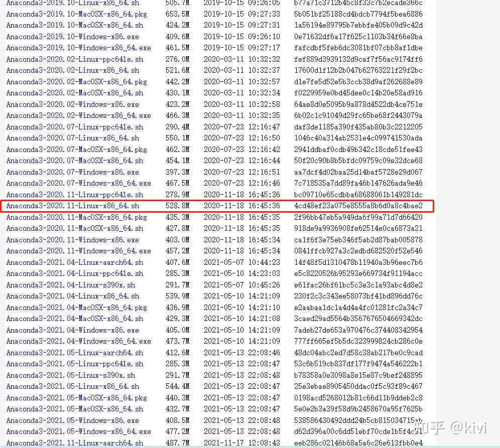Image resolution: width=500 pixels, height=448 pixels.
Task: Select hash 5b051bf25188cd4bdcb7794f5bea6886
Action: 358,14
